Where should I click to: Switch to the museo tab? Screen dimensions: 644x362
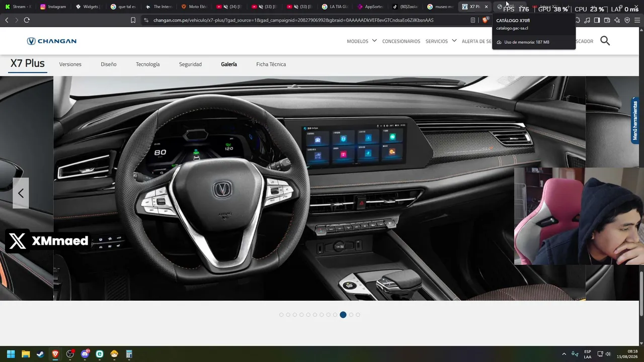[440, 7]
